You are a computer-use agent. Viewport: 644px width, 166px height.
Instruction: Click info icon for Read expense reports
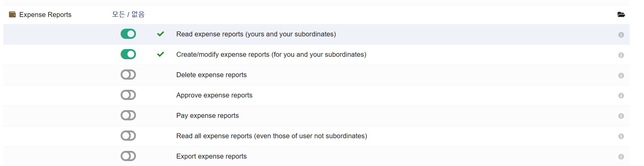tap(621, 35)
